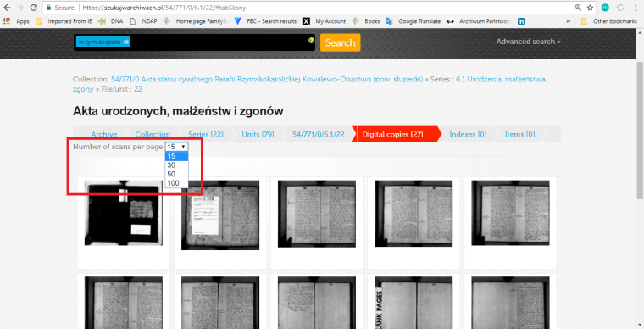Screen dimensions: 644x329
Task: Click the zoom magnifier in address bar
Action: point(578,8)
